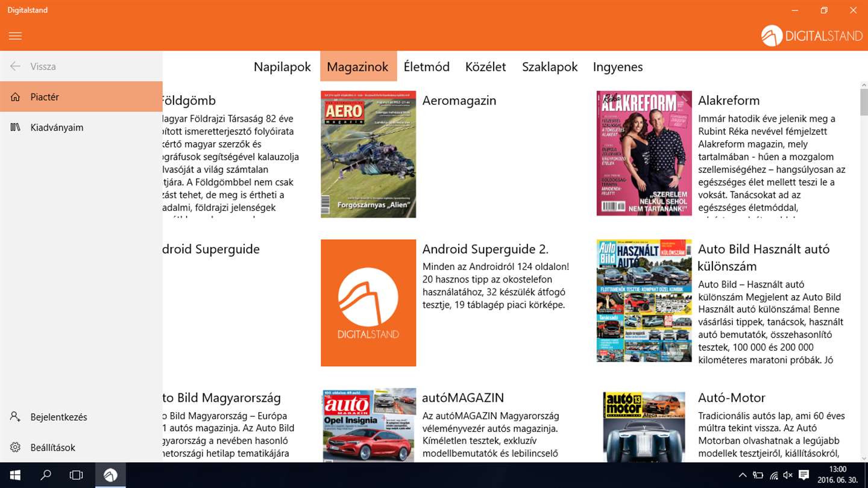Viewport: 868px width, 488px height.
Task: Open the hamburger menu icon
Action: (15, 36)
